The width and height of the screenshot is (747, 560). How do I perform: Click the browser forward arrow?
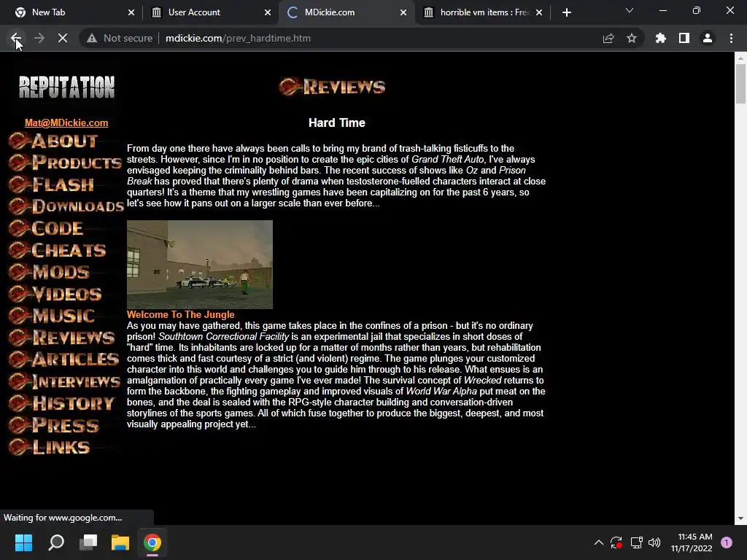(x=39, y=38)
